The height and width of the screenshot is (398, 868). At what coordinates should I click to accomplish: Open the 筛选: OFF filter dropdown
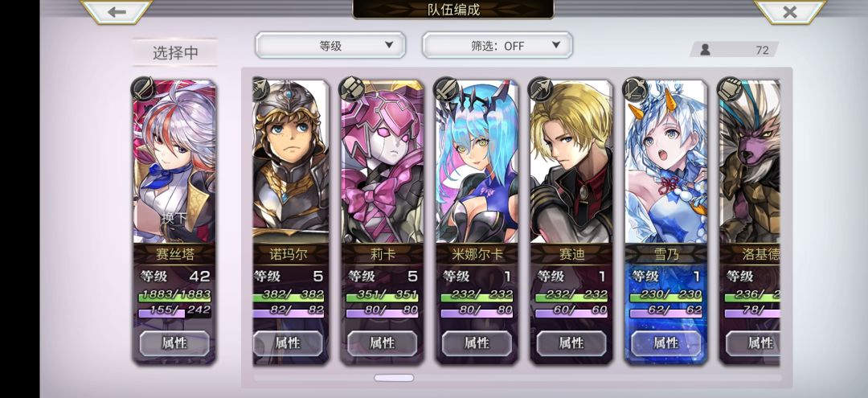point(497,45)
